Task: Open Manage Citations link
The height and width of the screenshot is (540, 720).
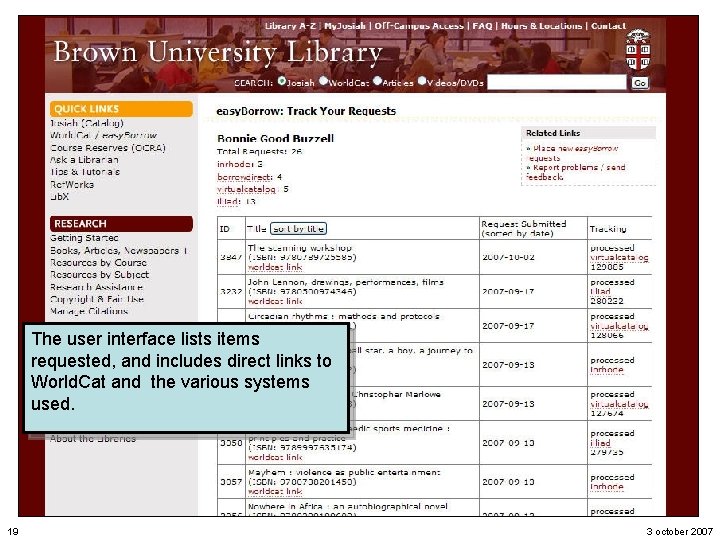Action: coord(89,311)
